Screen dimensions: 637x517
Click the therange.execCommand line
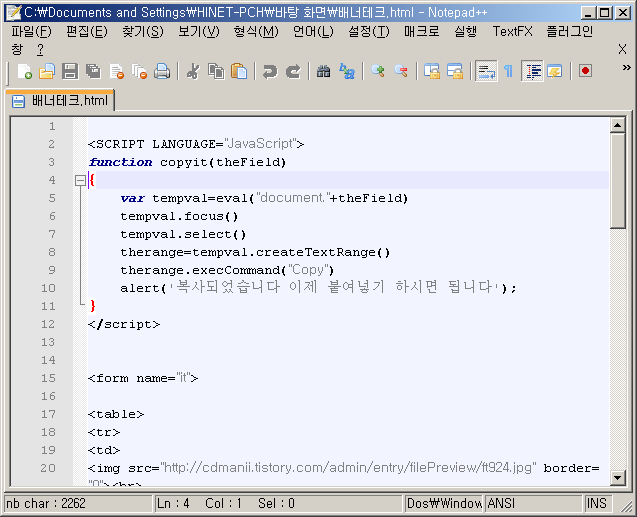[x=227, y=270]
